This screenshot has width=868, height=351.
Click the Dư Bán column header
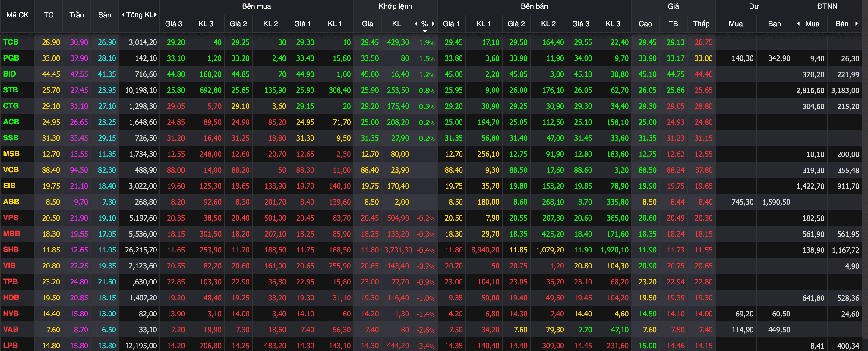coord(774,24)
